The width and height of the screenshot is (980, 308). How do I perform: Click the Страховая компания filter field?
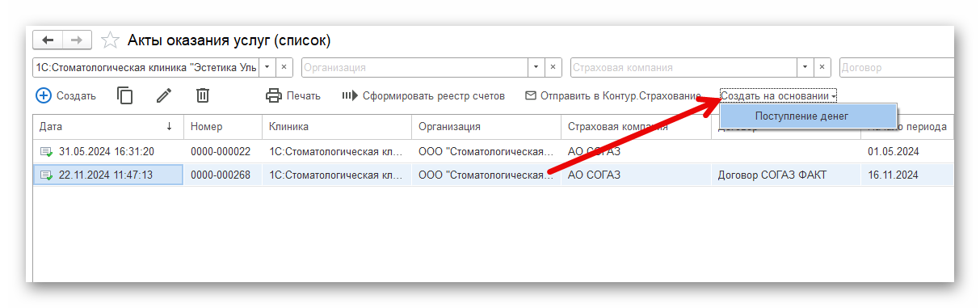[683, 68]
